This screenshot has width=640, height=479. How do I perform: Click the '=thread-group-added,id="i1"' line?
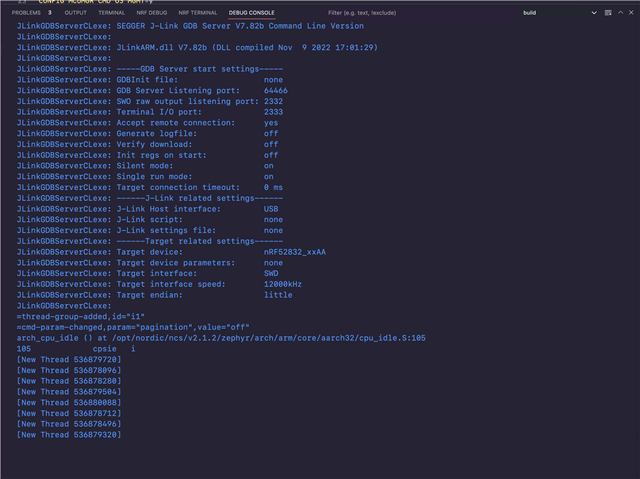coord(81,316)
